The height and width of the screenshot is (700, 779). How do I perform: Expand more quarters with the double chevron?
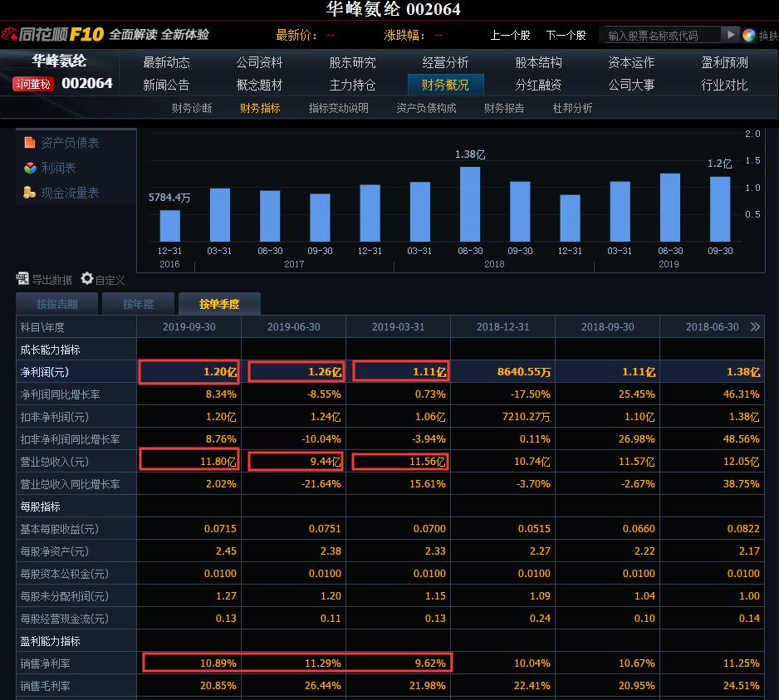[755, 327]
